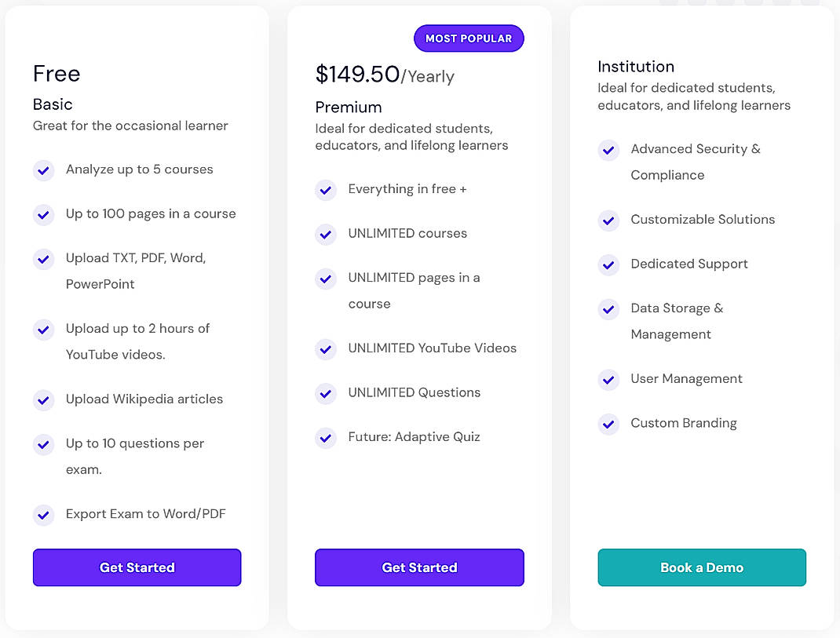Click Get Started on the Free Basic plan
The width and height of the screenshot is (840, 638).
[x=137, y=567]
